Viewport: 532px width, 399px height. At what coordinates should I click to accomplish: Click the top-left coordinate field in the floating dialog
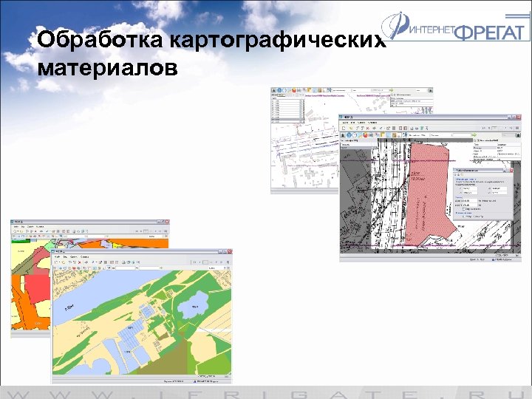tap(470, 188)
